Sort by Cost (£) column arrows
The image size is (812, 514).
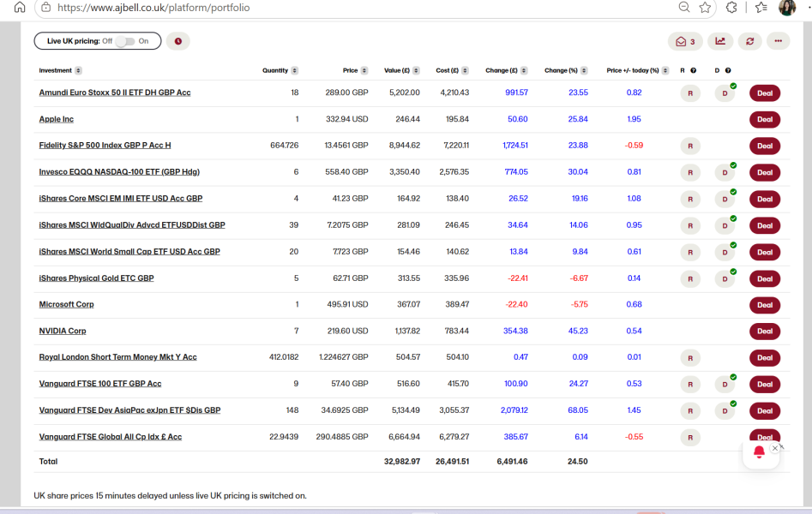(465, 70)
